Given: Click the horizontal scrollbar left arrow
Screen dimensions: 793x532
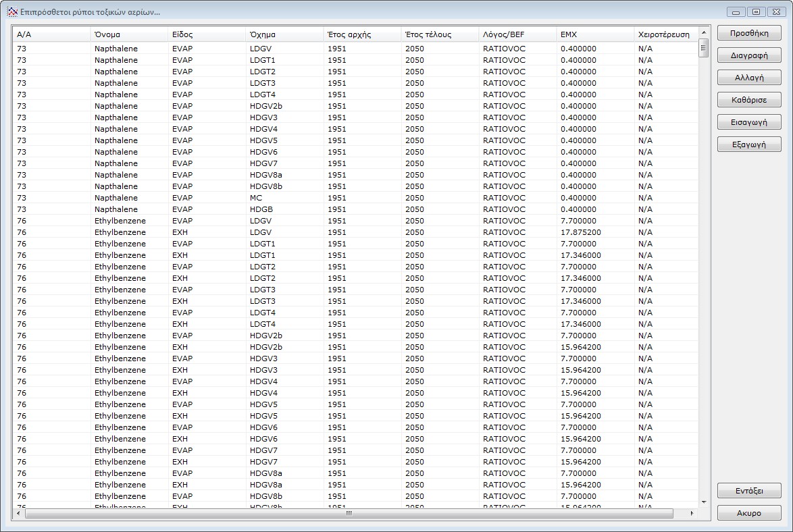Looking at the screenshot, I should [x=18, y=514].
